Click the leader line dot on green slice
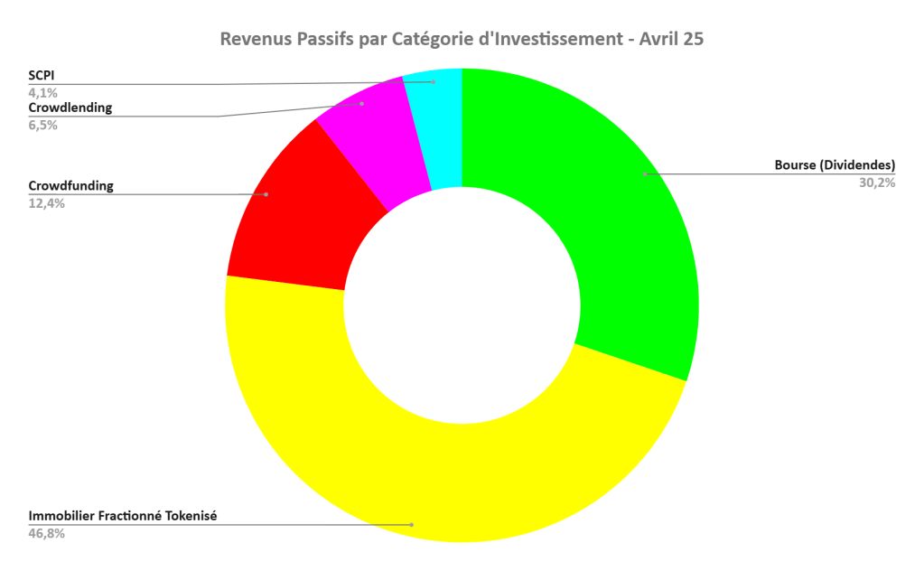The height and width of the screenshot is (571, 924). click(644, 173)
